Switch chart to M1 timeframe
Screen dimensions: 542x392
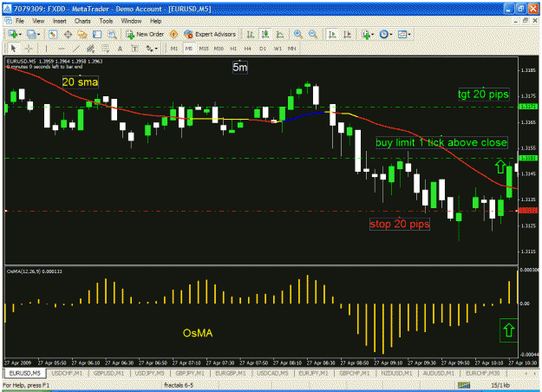pyautogui.click(x=173, y=49)
